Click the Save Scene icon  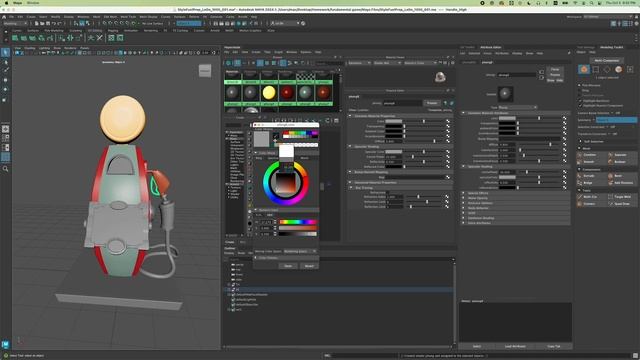(47, 23)
